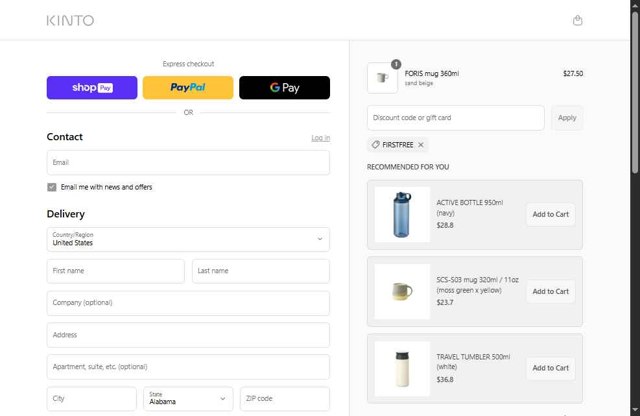Click the FIRSTFREE discount tag icon
The width and height of the screenshot is (640, 416).
[376, 145]
